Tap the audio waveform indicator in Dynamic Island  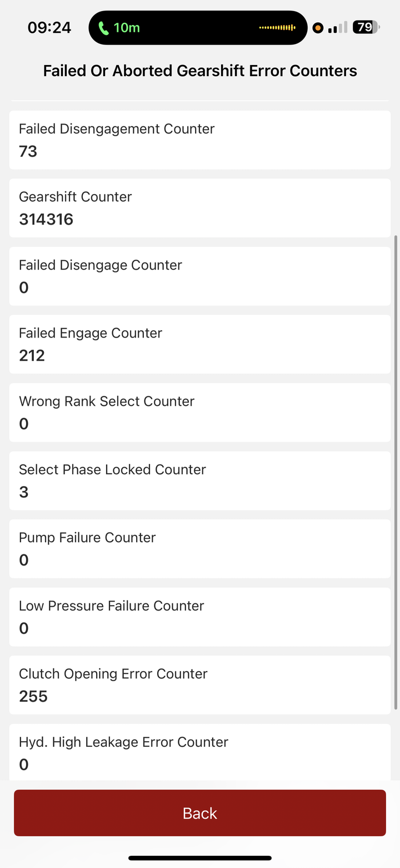click(277, 27)
